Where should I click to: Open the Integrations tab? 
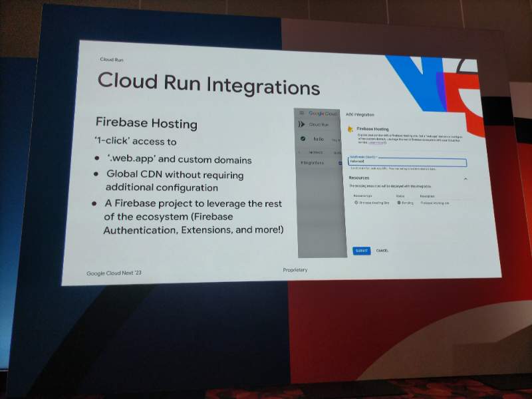(312, 162)
